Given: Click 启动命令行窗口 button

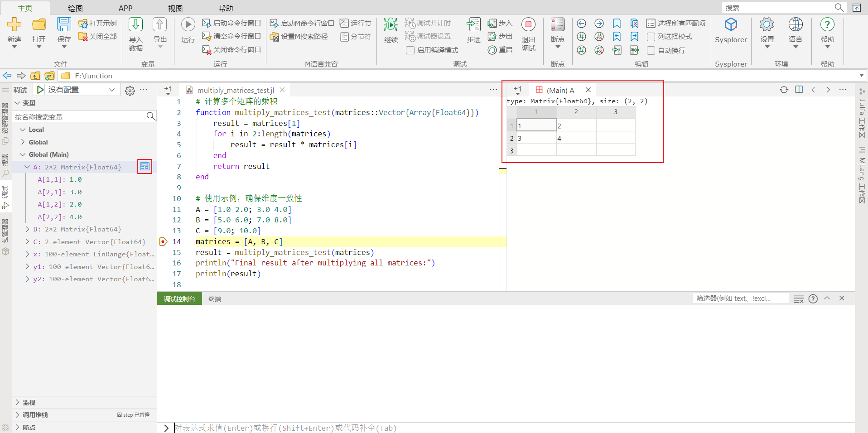Looking at the screenshot, I should (x=231, y=23).
